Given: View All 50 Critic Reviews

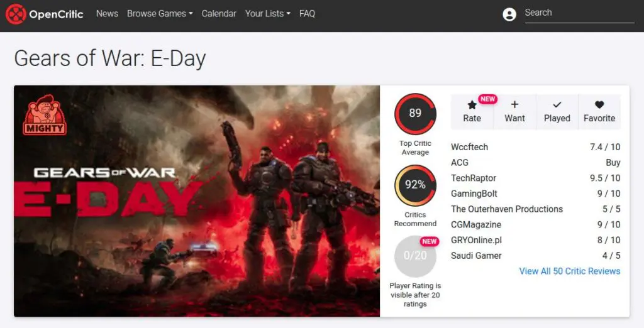Looking at the screenshot, I should (x=570, y=271).
